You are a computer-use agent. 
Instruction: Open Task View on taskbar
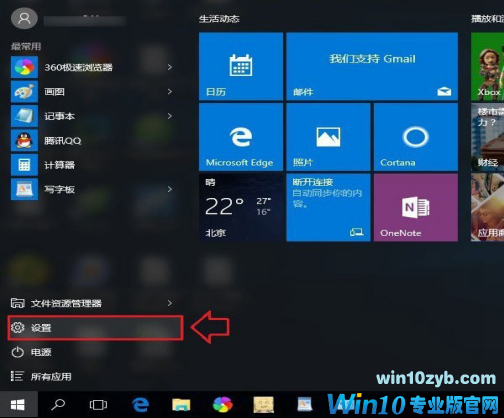click(x=98, y=405)
